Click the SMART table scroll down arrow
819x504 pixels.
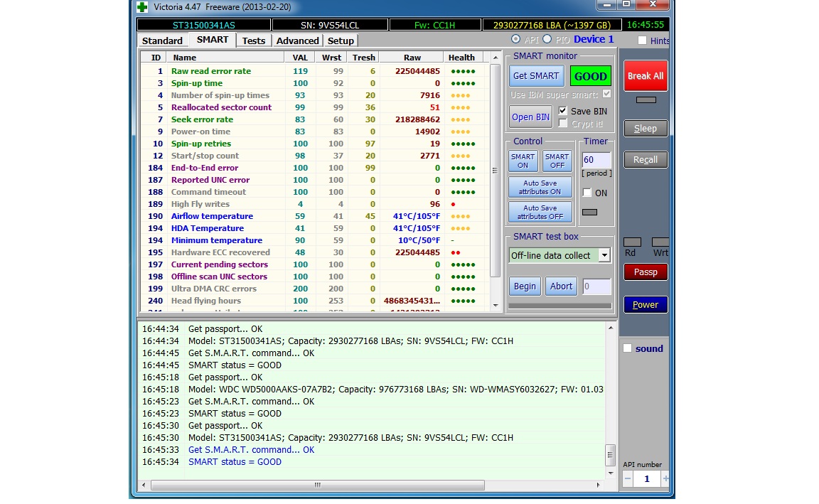click(495, 306)
